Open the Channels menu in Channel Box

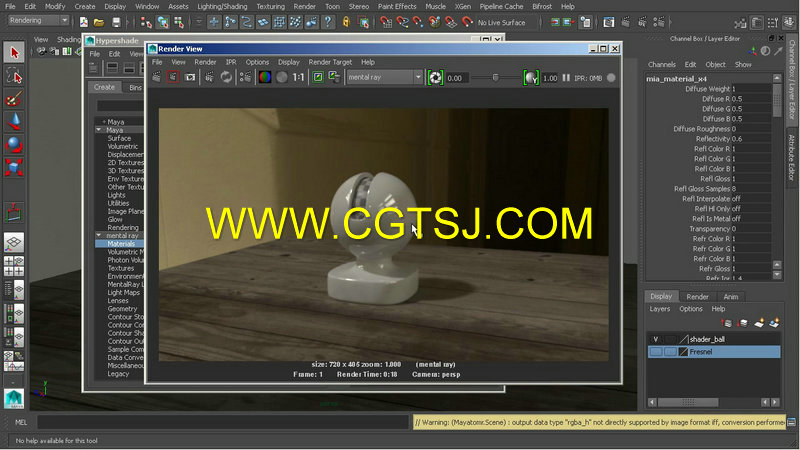tap(662, 65)
